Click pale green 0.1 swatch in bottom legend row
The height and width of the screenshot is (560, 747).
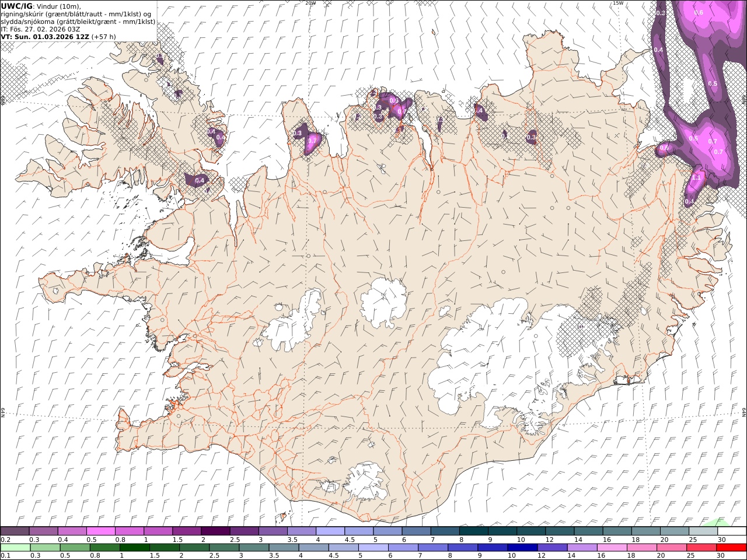pos(15,547)
